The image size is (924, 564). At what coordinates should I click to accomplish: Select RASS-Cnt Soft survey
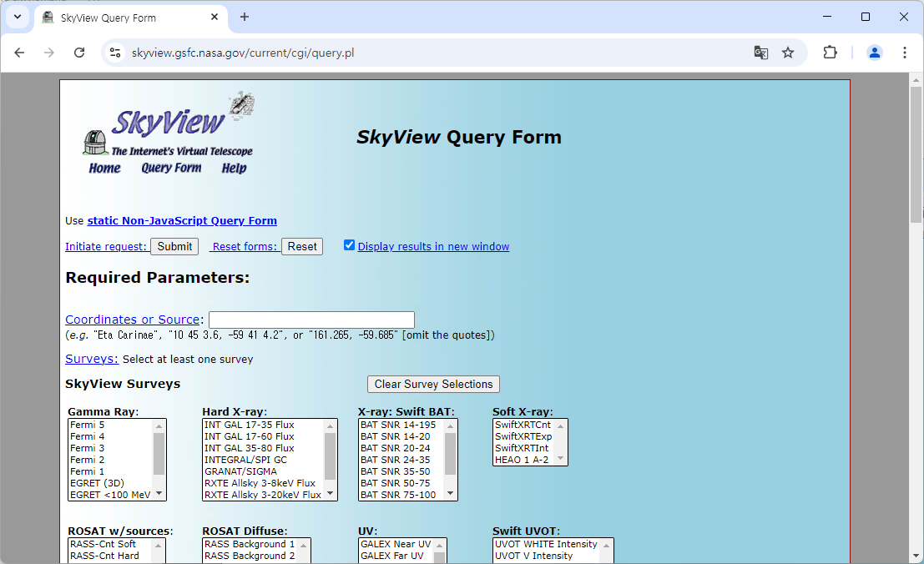[110, 544]
